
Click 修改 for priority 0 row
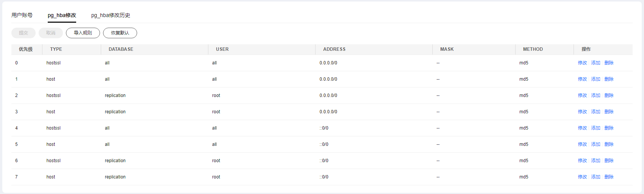tap(582, 63)
